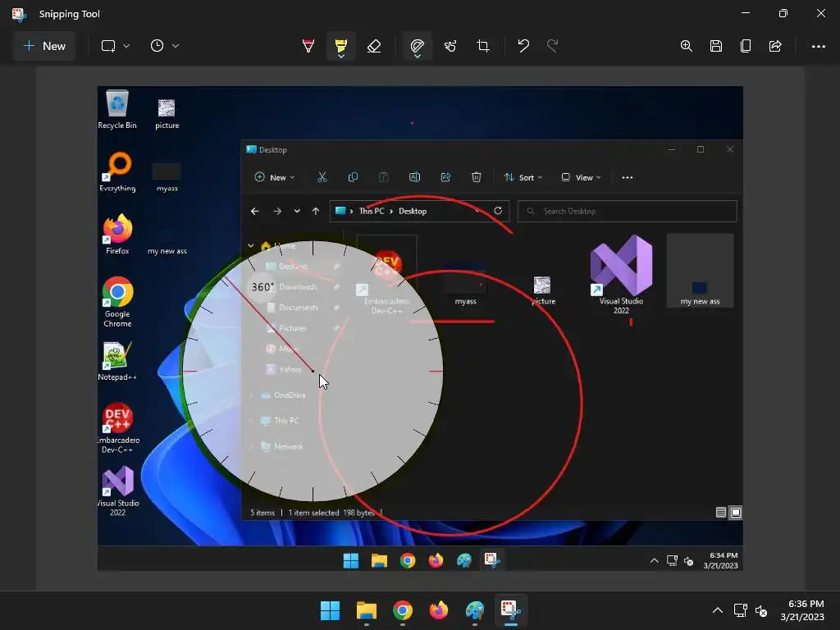The width and height of the screenshot is (840, 630).
Task: Open ruler options chevron below ruler icon
Action: 417,56
